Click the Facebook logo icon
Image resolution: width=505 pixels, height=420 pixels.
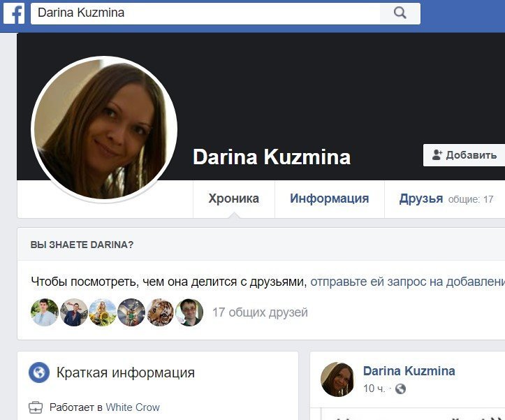pyautogui.click(x=14, y=13)
